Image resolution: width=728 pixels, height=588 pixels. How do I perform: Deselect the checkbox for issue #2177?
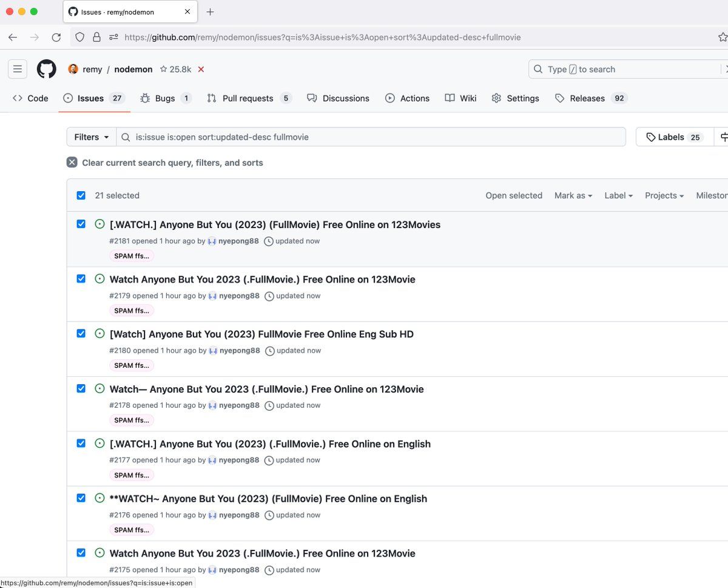(81, 443)
